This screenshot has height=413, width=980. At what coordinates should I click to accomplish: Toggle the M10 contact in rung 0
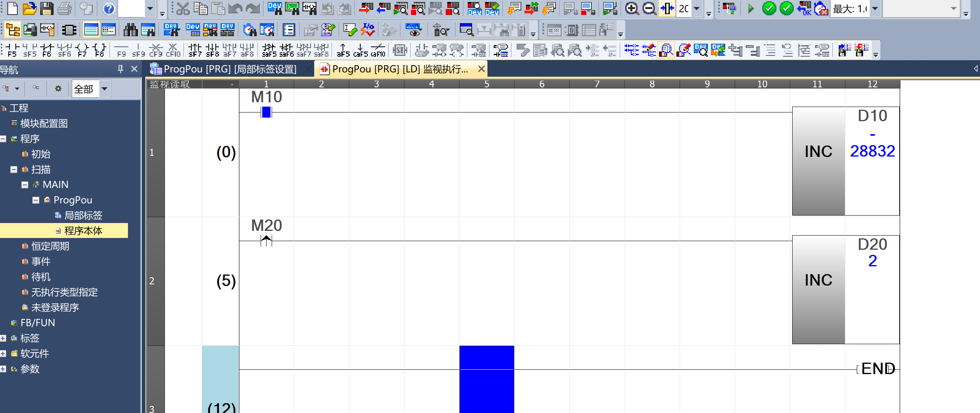point(266,112)
